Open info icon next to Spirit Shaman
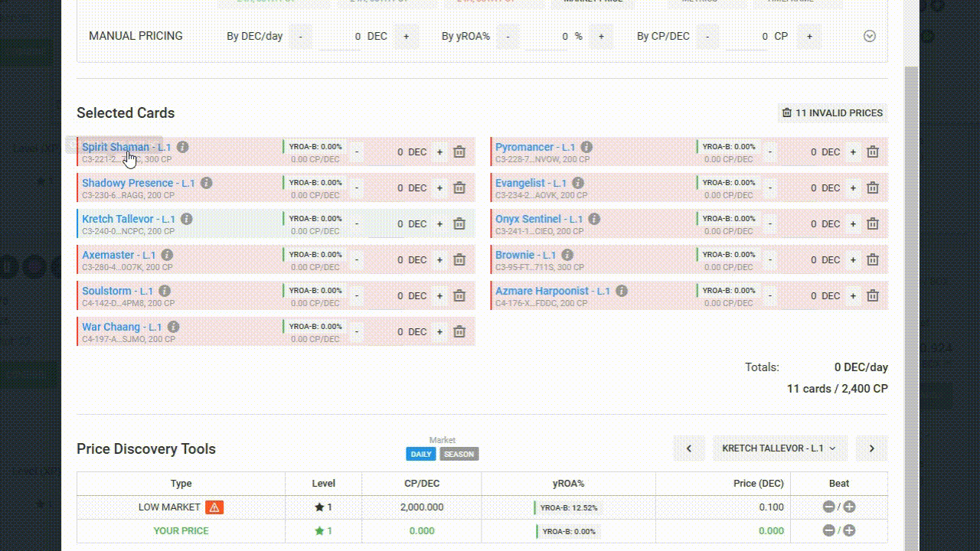The width and height of the screenshot is (980, 551). [x=183, y=147]
